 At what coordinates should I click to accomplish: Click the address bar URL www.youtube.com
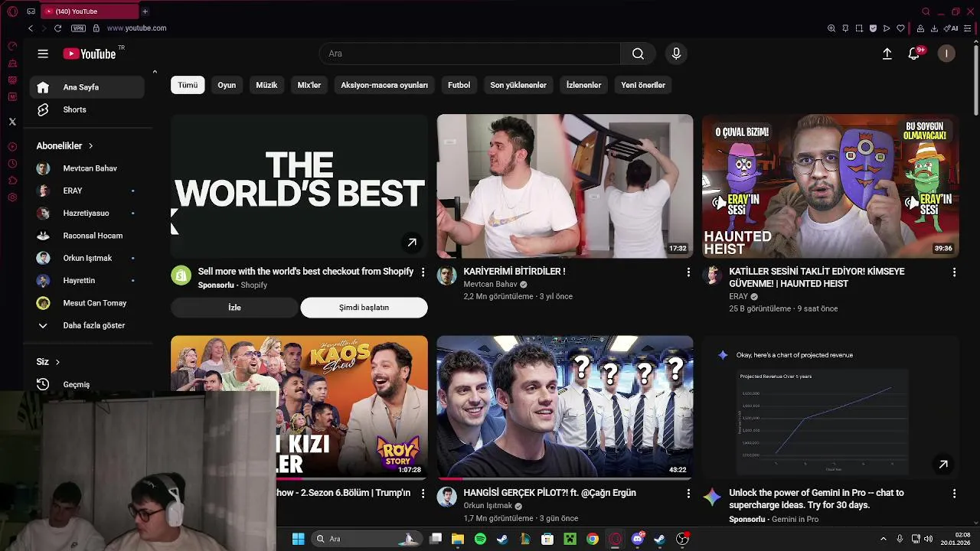pyautogui.click(x=136, y=28)
